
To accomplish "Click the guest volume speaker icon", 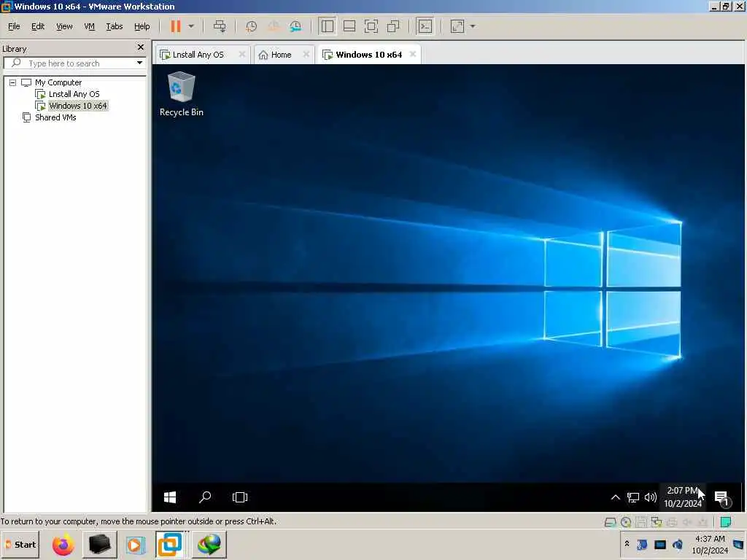I will [x=650, y=497].
